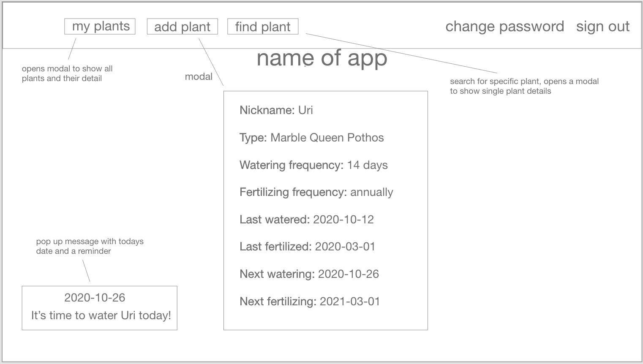Click the pop up message with todays date note
Image resolution: width=643 pixels, height=364 pixels.
click(90, 246)
